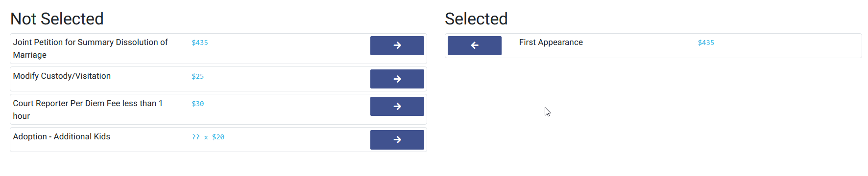Move Joint Petition for Summary Dissolution to Selected
This screenshot has width=868, height=176.
[x=397, y=45]
